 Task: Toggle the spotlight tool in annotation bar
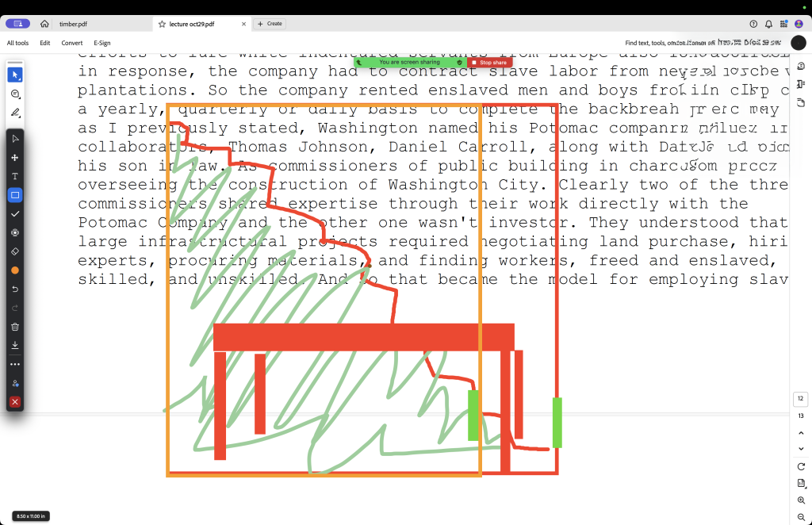pyautogui.click(x=15, y=232)
